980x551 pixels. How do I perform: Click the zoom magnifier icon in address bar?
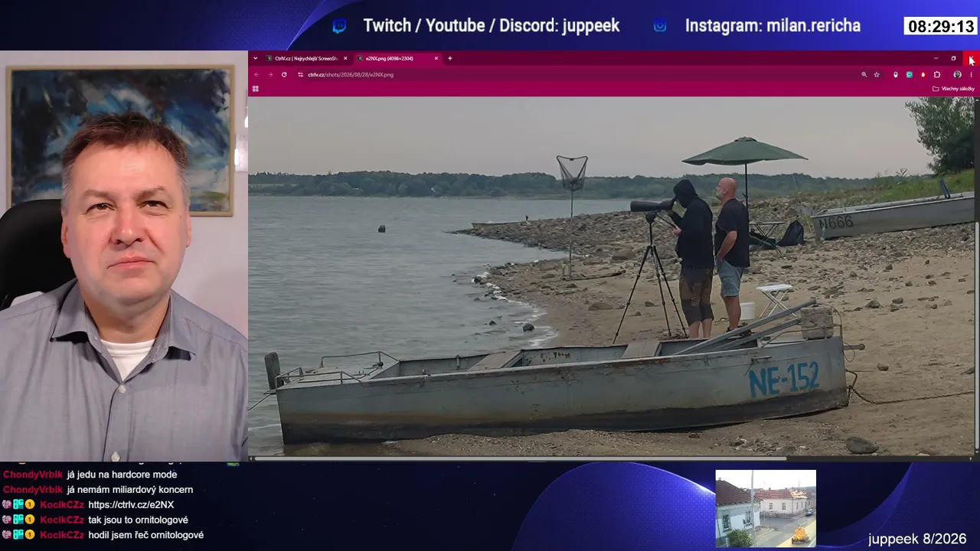tap(864, 75)
